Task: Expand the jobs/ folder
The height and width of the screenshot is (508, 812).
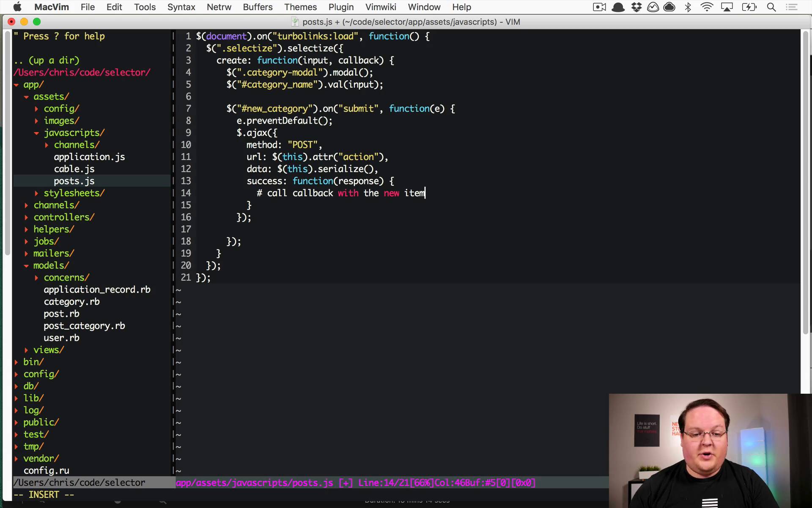Action: pos(26,242)
